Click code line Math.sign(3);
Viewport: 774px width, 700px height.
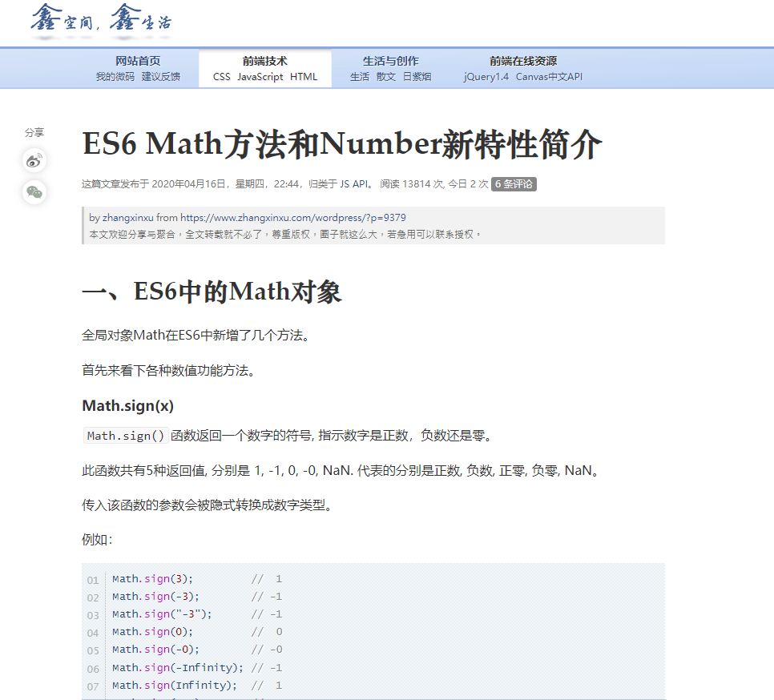click(x=152, y=578)
